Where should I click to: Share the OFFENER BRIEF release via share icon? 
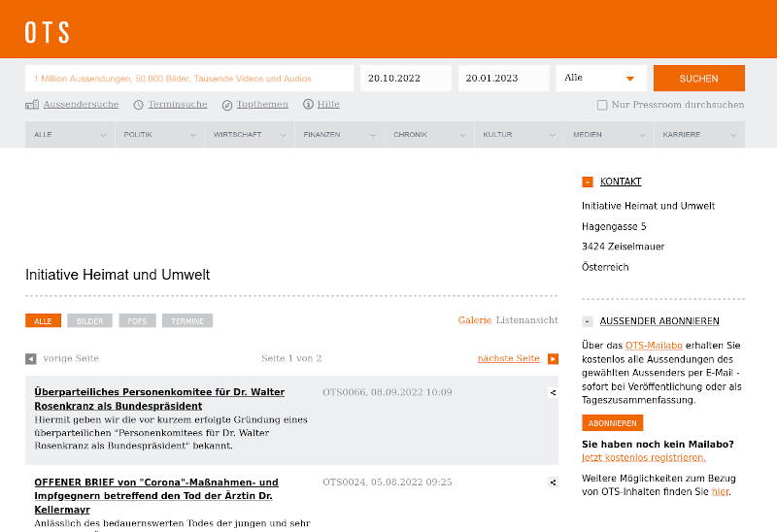click(x=553, y=482)
